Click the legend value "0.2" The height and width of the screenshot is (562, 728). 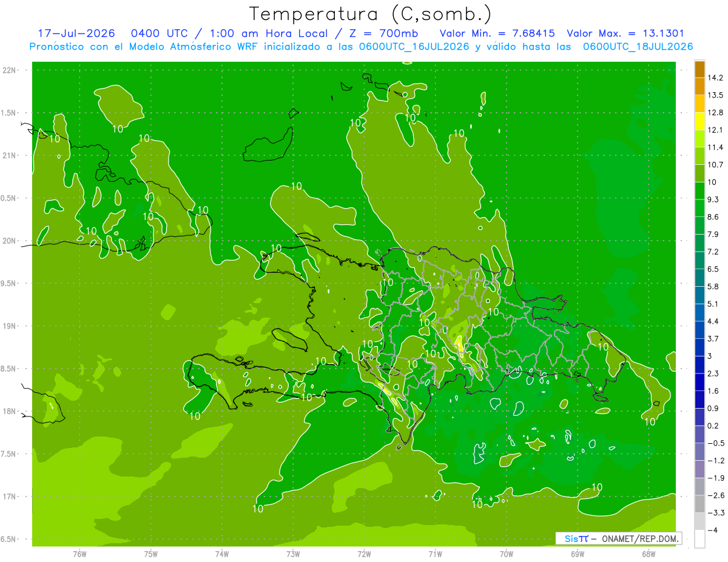(713, 426)
